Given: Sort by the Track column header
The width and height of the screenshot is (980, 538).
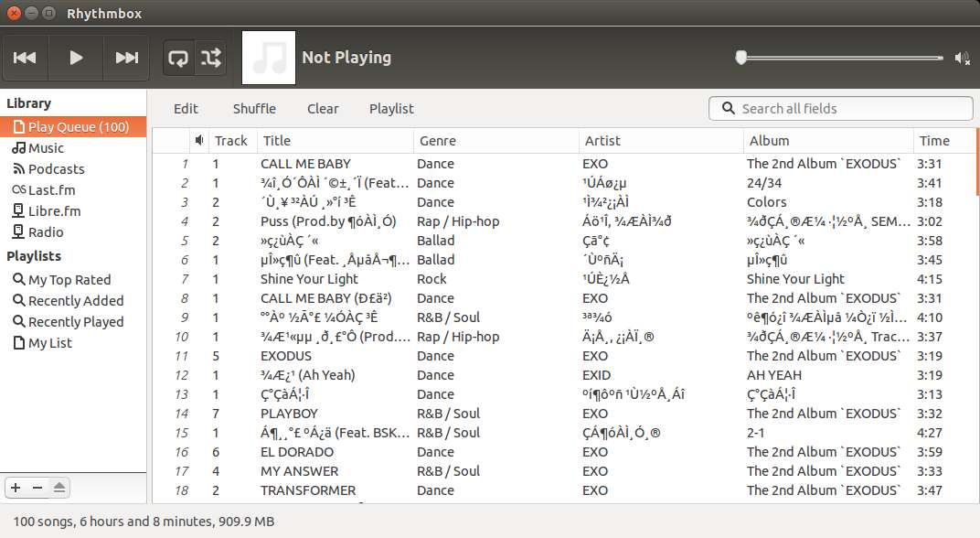Looking at the screenshot, I should point(233,141).
